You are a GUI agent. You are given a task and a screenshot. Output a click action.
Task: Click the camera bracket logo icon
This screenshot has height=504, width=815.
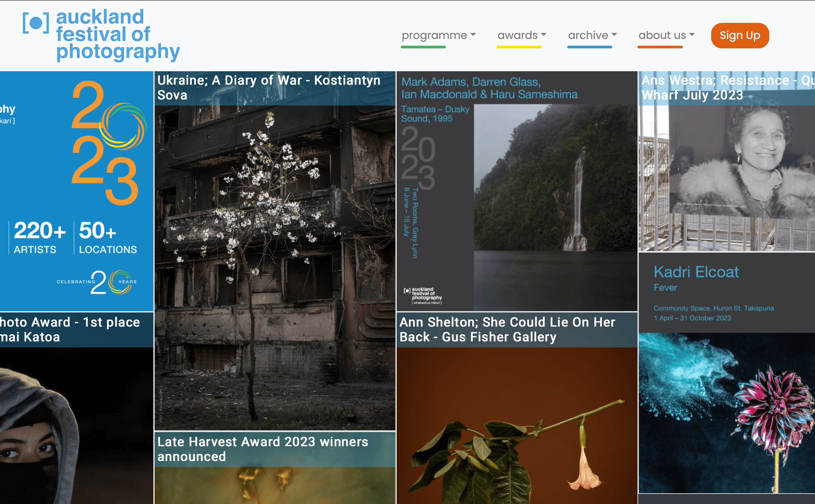36,23
